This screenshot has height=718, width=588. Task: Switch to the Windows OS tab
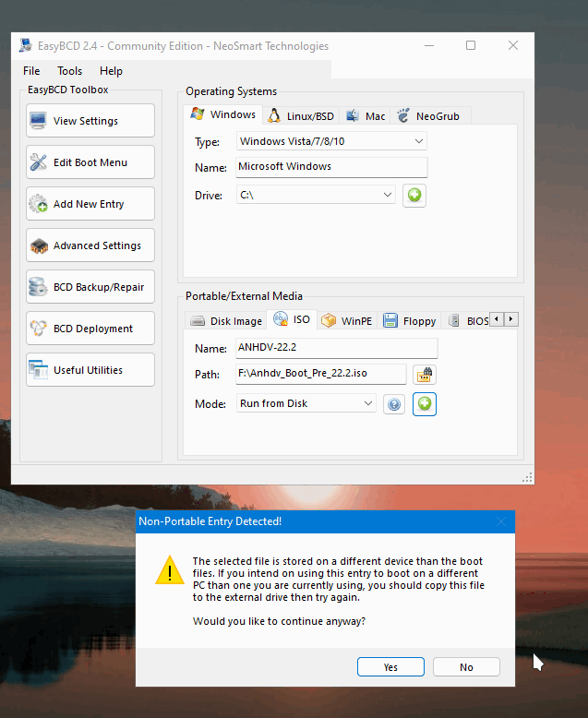pyautogui.click(x=223, y=114)
